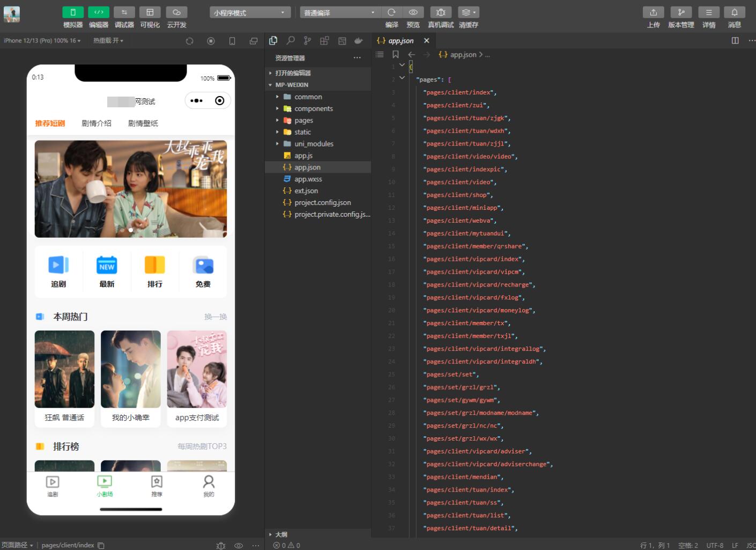Click the compile refresh icon
The height and width of the screenshot is (550, 756).
391,12
